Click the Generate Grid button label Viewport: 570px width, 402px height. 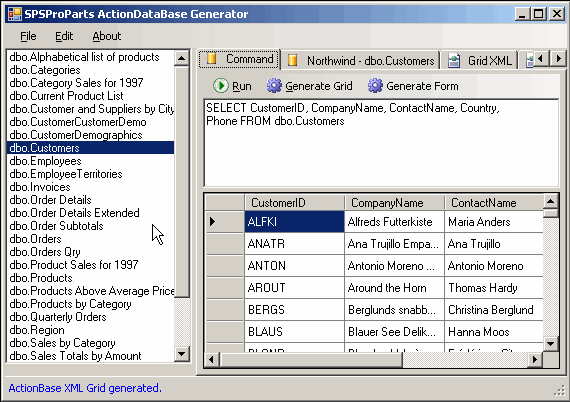[319, 86]
